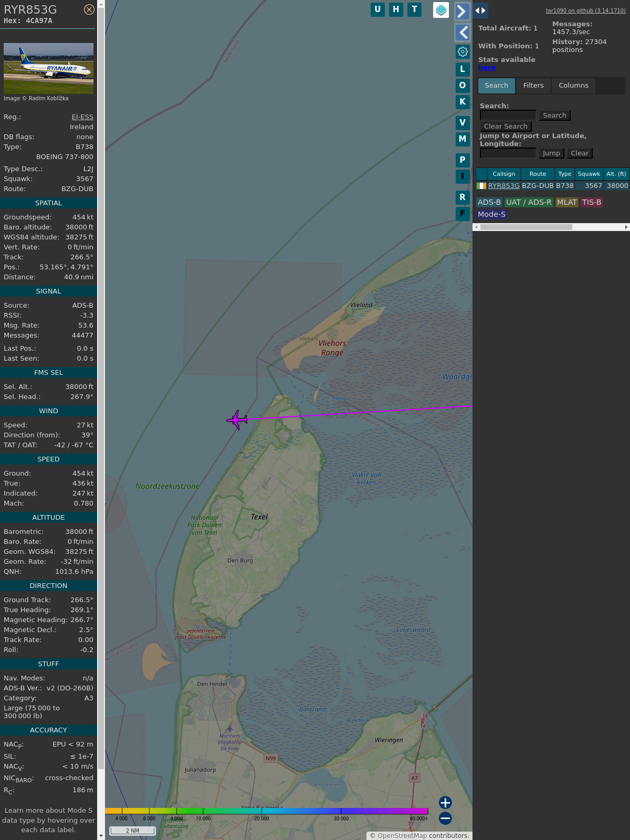Viewport: 630px width, 840px height.
Task: Sort table by Type column header
Action: (565, 174)
